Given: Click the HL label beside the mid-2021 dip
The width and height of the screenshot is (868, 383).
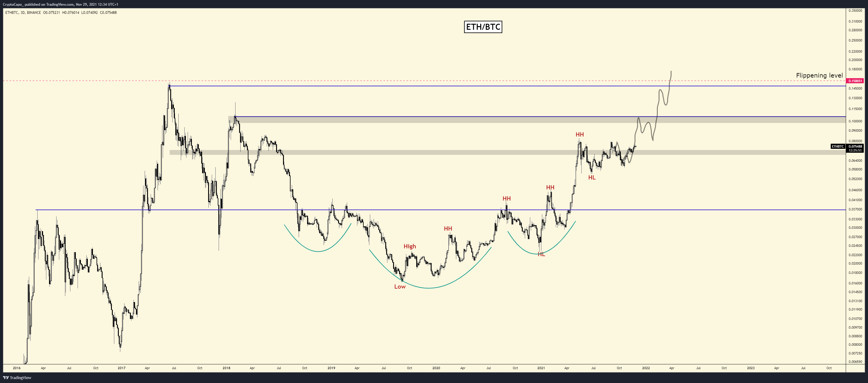Looking at the screenshot, I should 592,177.
